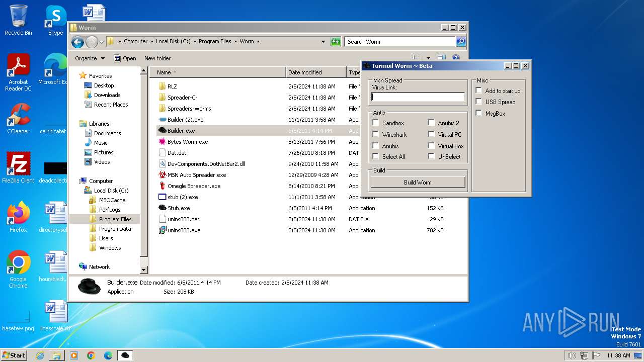Tick the Anubis checkbox
Screen dimensions: 644x362
coord(376,146)
